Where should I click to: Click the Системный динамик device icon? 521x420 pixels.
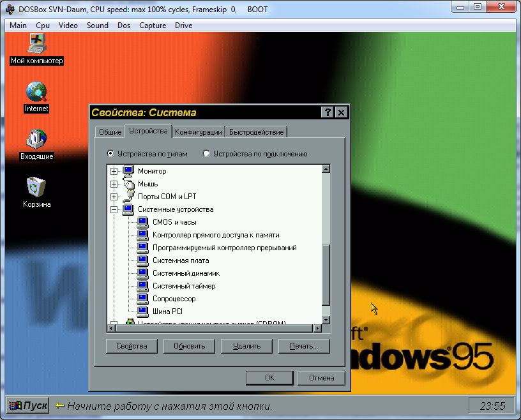[x=142, y=273]
